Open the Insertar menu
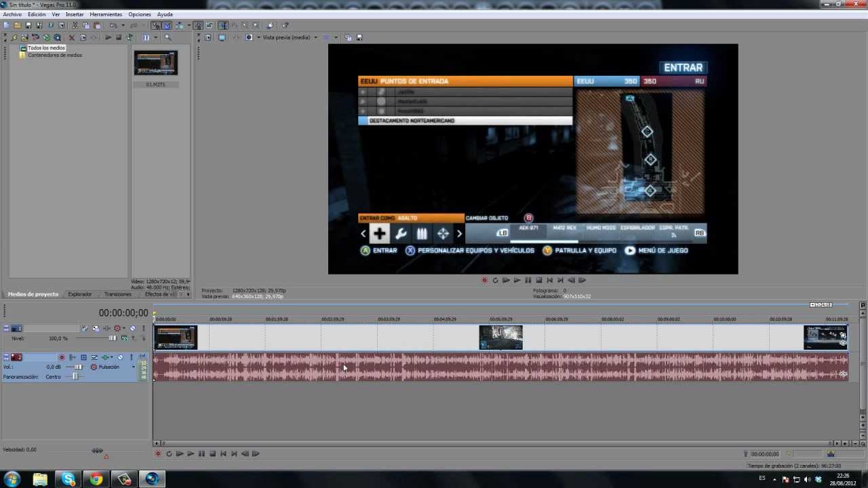Screen dimensions: 868x488 click(75, 14)
